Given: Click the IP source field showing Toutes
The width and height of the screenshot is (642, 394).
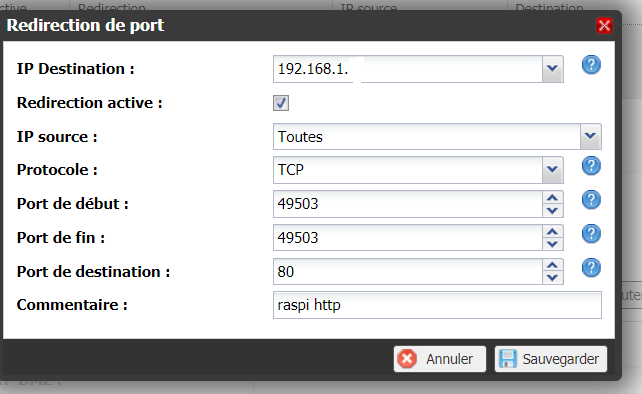Looking at the screenshot, I should [x=427, y=136].
